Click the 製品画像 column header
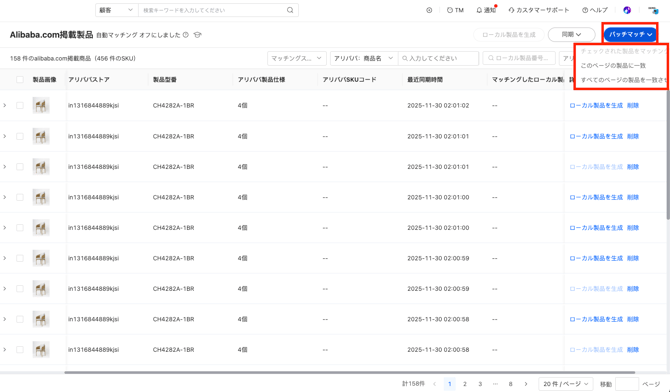Viewport: 670px width, 392px height. click(44, 80)
